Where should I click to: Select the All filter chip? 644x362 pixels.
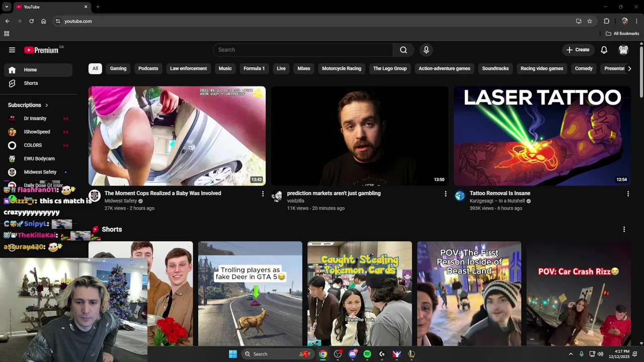tap(95, 68)
